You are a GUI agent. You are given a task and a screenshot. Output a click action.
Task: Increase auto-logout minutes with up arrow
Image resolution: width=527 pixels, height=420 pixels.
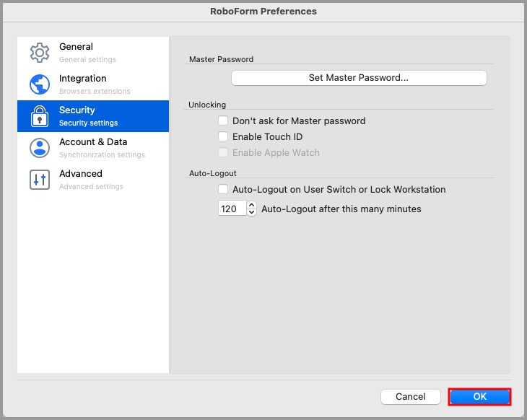click(x=251, y=205)
